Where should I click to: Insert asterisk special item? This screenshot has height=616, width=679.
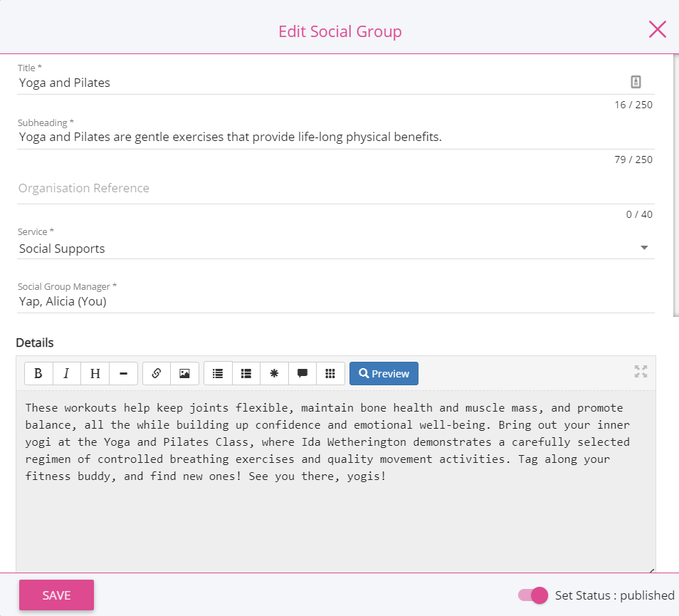[274, 373]
